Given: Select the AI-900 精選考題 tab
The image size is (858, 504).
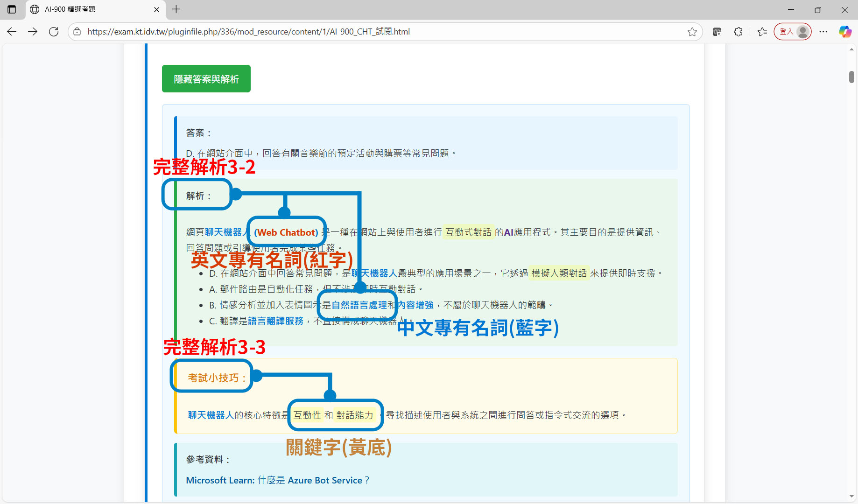Looking at the screenshot, I should pos(89,9).
